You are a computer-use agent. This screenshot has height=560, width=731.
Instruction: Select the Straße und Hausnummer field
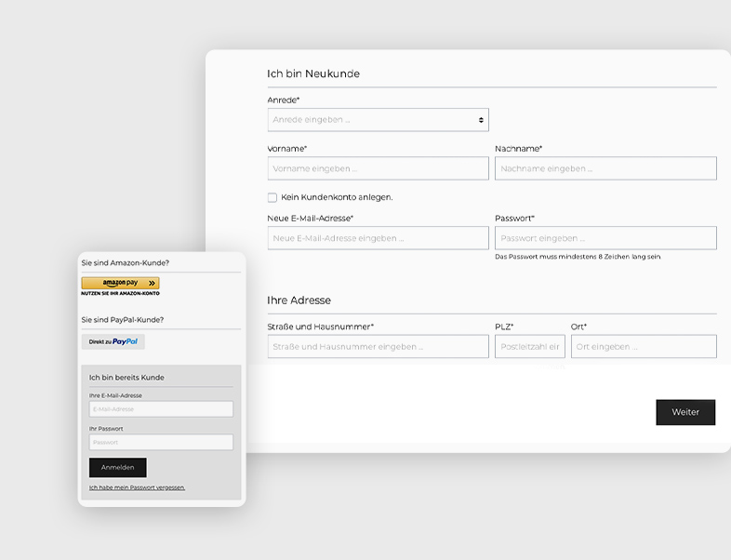click(x=377, y=347)
